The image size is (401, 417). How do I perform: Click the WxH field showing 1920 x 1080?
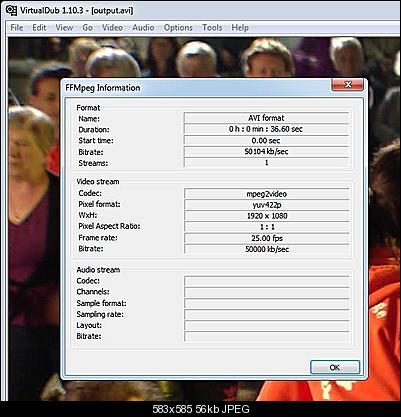click(x=267, y=216)
